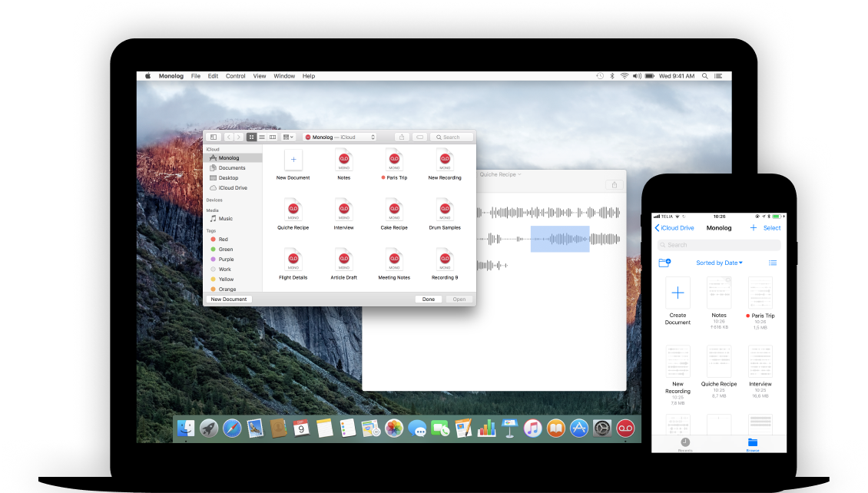Go back in the file dialog
This screenshot has height=493, width=868.
point(229,137)
